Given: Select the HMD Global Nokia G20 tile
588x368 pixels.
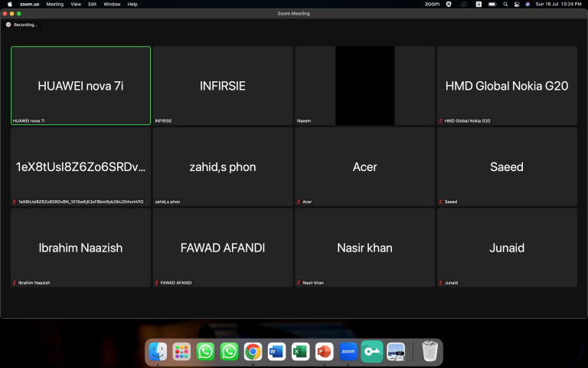Looking at the screenshot, I should pyautogui.click(x=507, y=86).
